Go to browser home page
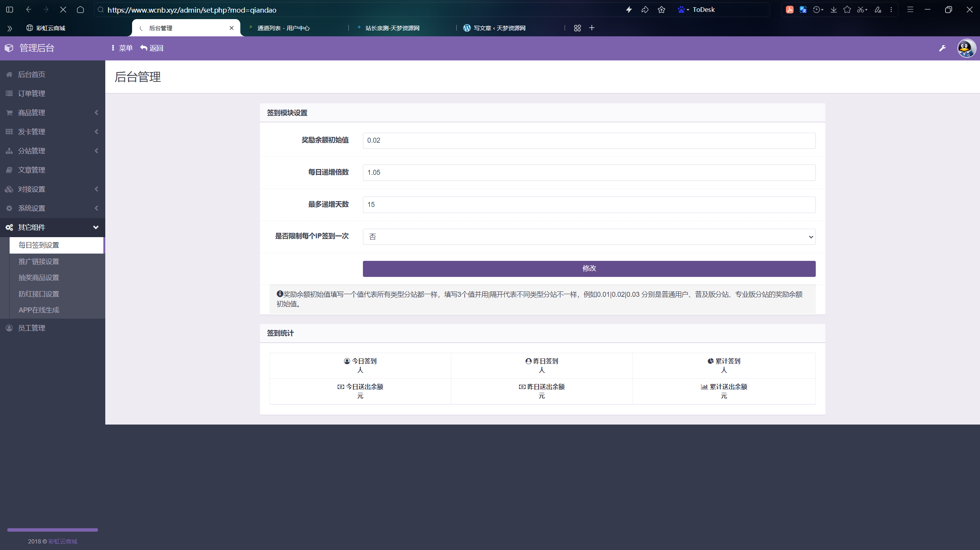This screenshot has width=980, height=550. [x=80, y=10]
